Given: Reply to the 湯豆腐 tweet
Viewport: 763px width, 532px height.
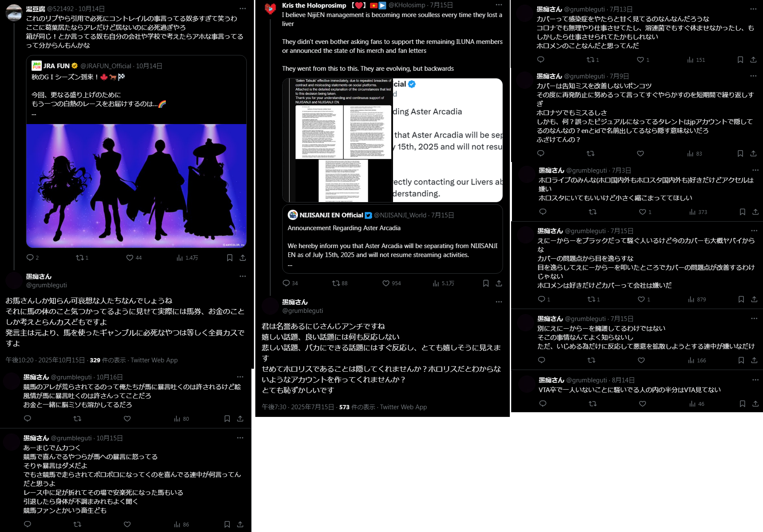Looking at the screenshot, I should (30, 257).
